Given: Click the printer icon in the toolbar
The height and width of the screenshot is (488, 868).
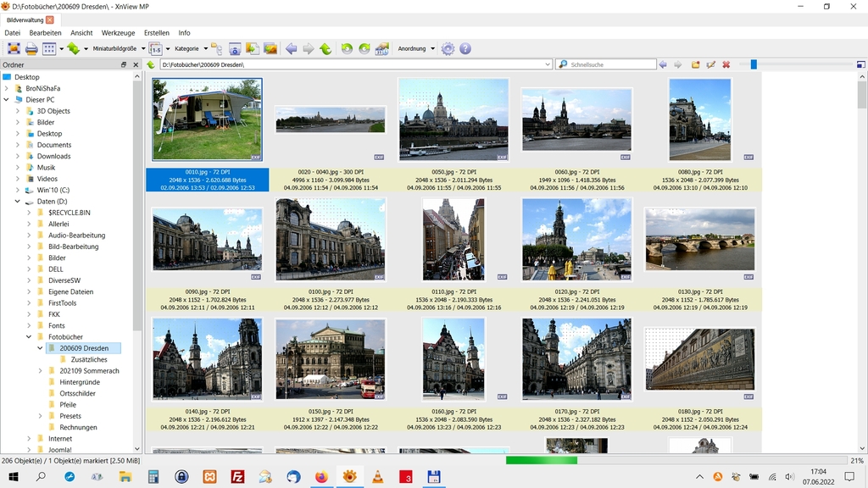Looking at the screenshot, I should point(31,49).
